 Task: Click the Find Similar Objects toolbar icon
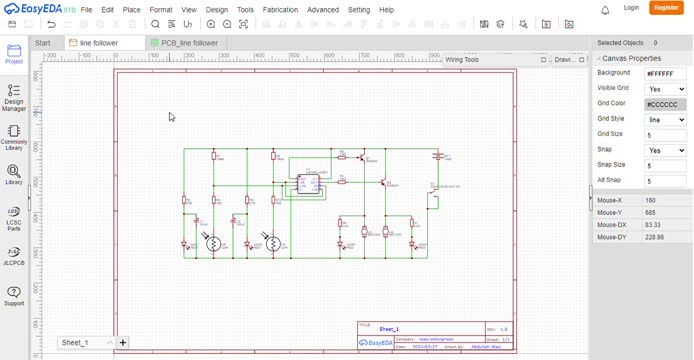(172, 24)
